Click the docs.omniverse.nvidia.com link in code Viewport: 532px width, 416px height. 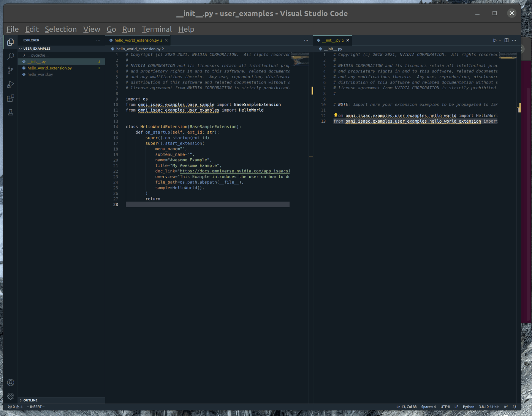[234, 171]
